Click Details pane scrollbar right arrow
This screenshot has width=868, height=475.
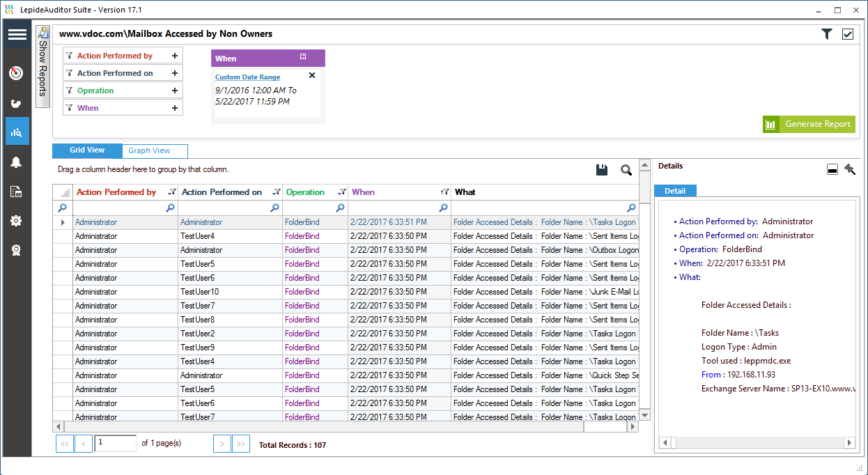[x=849, y=442]
